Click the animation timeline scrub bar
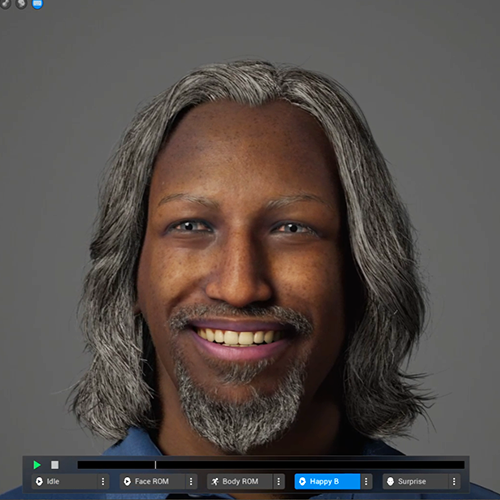Screen dimensions: 500x500 pos(271,465)
